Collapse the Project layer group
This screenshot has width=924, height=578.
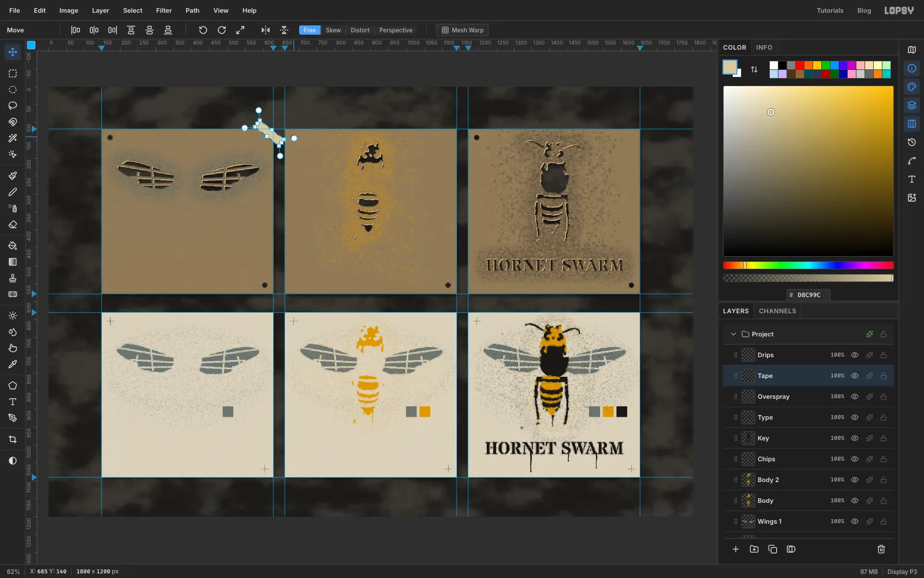click(733, 334)
